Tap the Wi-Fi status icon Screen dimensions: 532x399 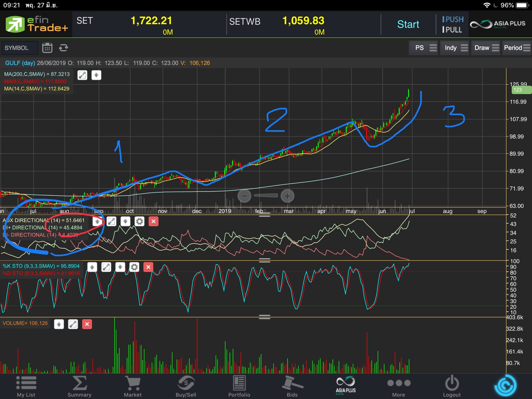487,5
